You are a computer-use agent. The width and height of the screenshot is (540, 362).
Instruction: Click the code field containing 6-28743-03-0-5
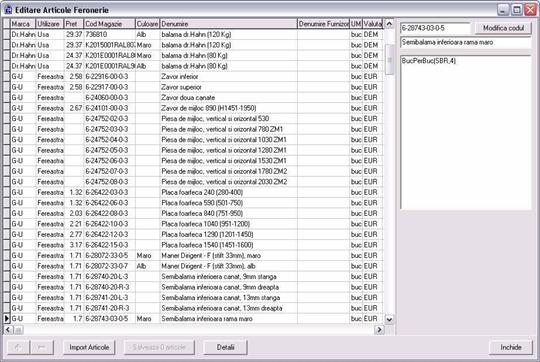pos(435,28)
